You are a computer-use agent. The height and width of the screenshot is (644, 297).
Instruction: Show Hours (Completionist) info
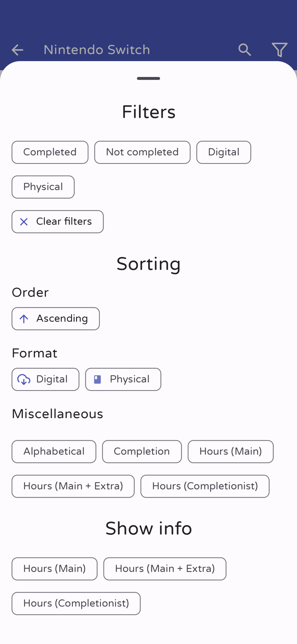click(x=76, y=603)
